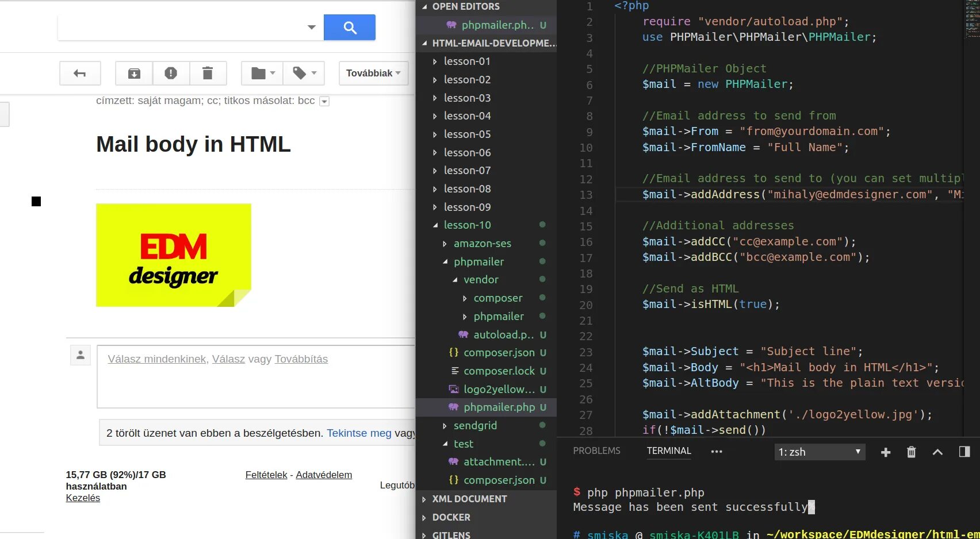Switch to the TERMINAL tab
The height and width of the screenshot is (539, 980).
(669, 451)
